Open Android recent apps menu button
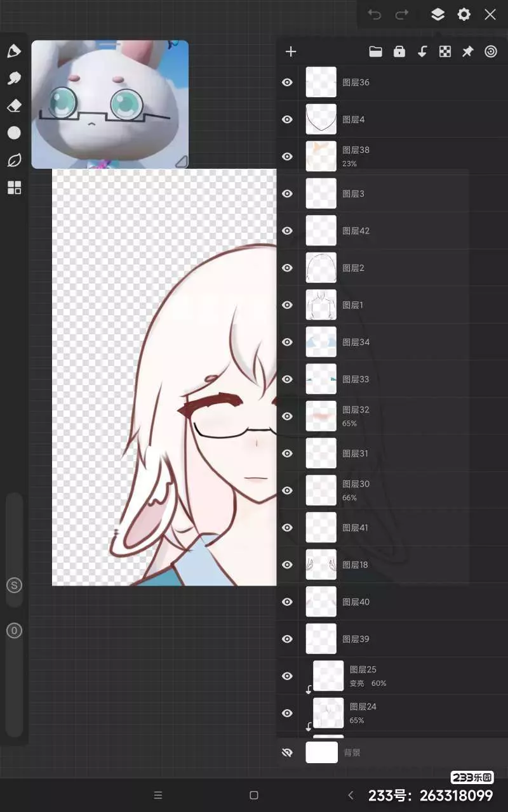This screenshot has width=508, height=812. tap(158, 796)
